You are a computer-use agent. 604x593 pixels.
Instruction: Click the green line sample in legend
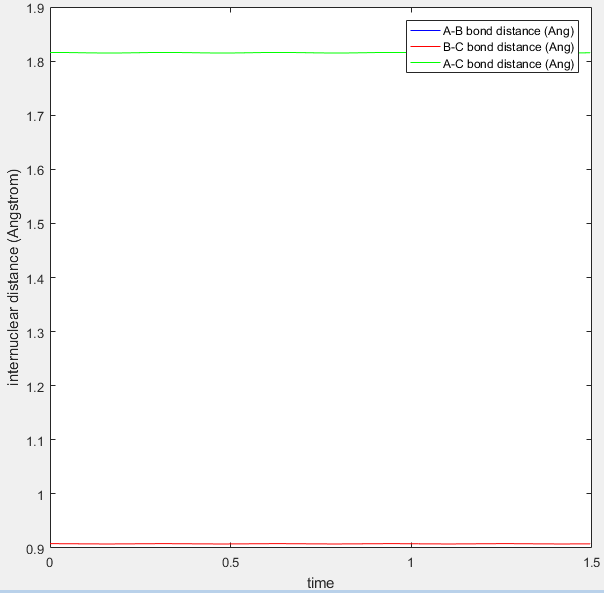(425, 63)
